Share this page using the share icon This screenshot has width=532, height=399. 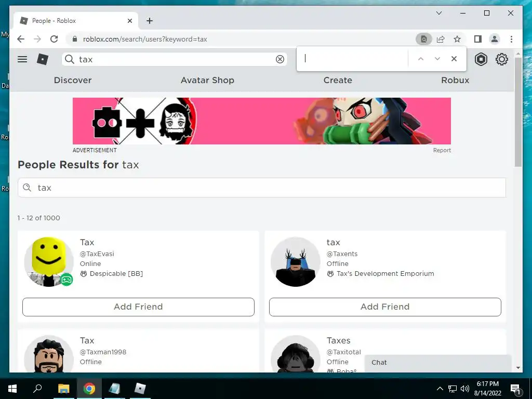[441, 39]
